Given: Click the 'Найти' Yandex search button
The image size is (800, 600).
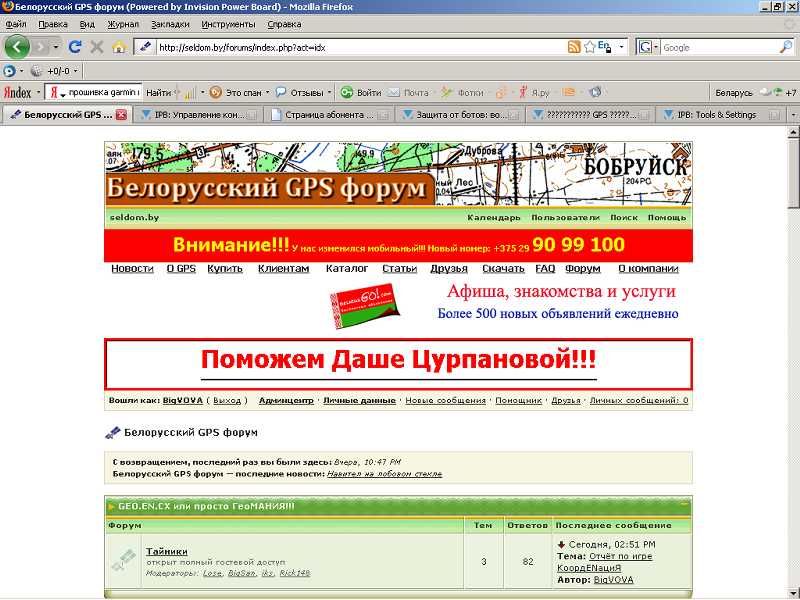Looking at the screenshot, I should tap(159, 92).
